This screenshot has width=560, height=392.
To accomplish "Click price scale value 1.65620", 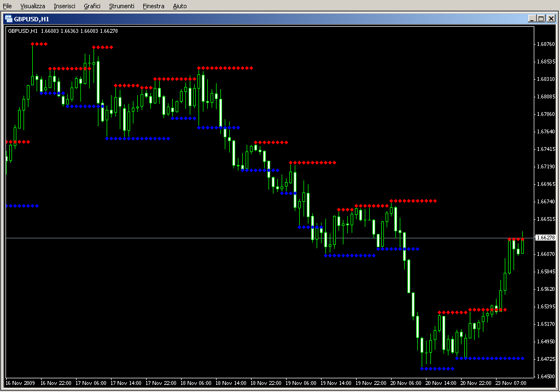I will click(546, 289).
